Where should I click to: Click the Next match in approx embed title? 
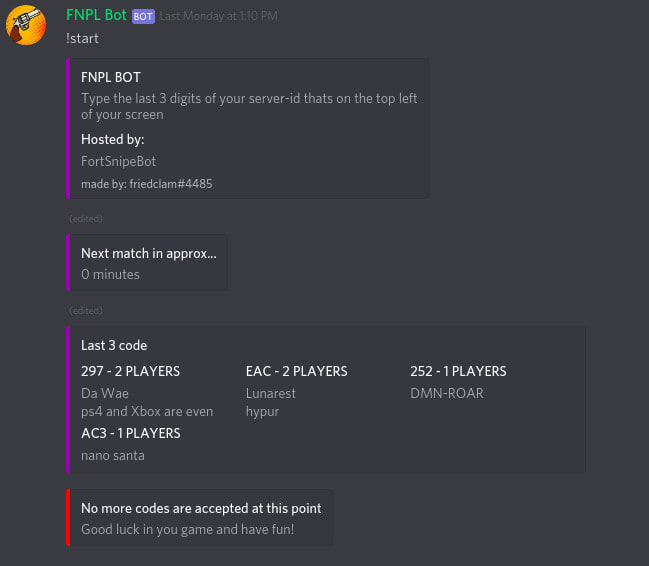point(149,253)
